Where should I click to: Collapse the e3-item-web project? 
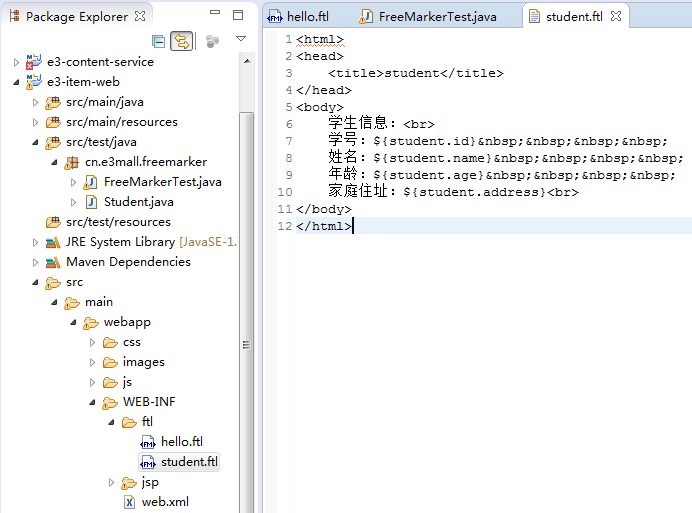tap(16, 82)
